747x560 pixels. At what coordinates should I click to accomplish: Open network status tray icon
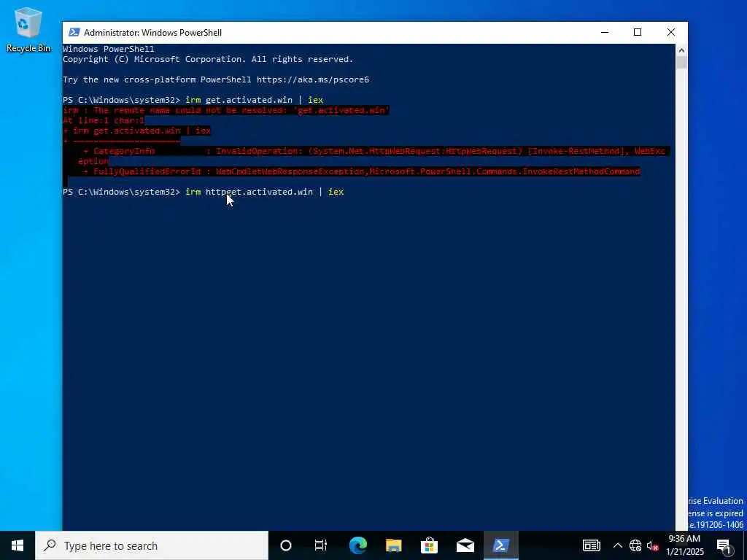tap(635, 545)
